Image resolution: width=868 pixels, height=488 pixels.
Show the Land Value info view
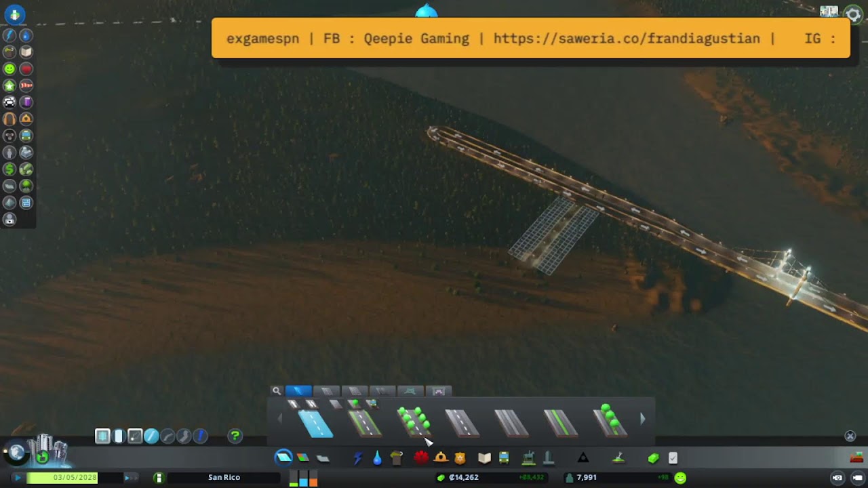tap(9, 169)
